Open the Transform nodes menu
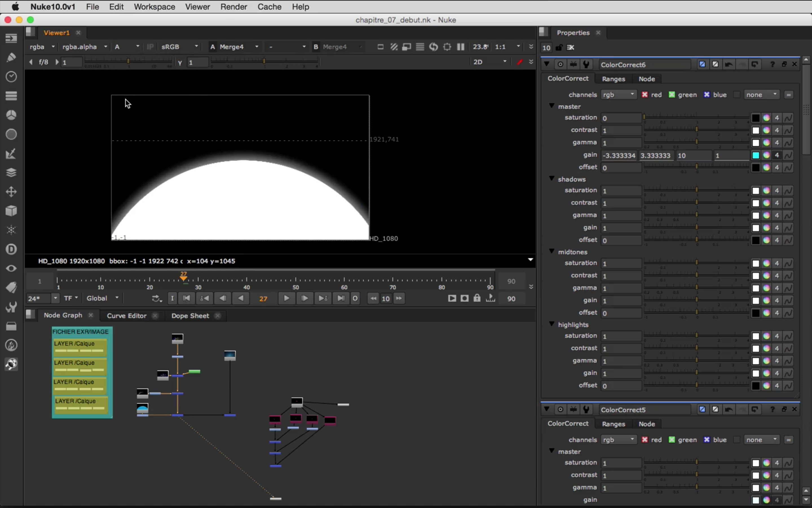Screen dimensions: 812x508 (11, 192)
